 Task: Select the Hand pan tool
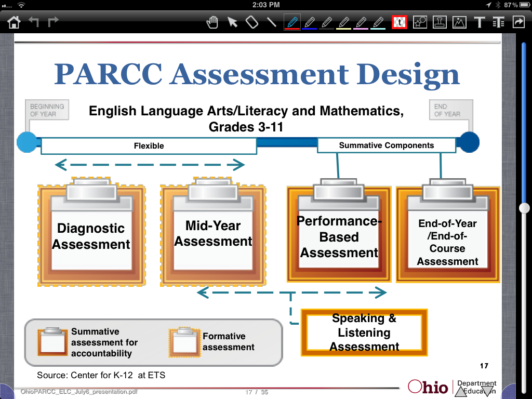212,22
